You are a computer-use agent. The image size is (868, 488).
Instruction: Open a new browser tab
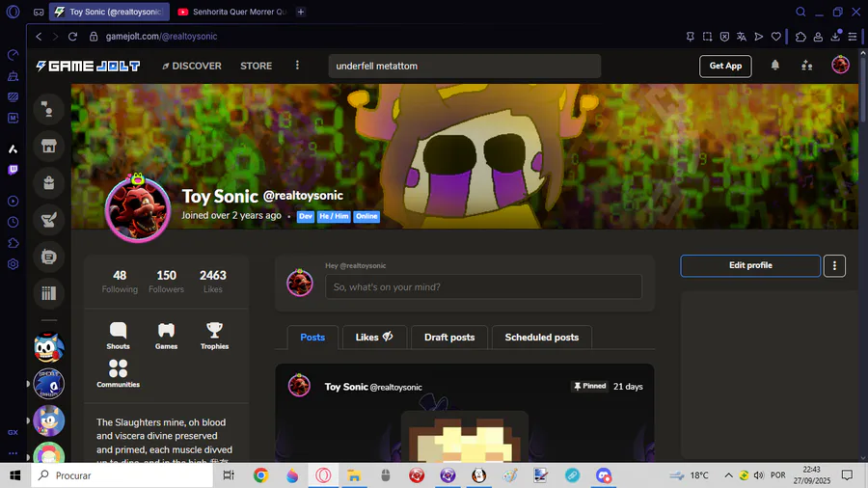click(301, 12)
